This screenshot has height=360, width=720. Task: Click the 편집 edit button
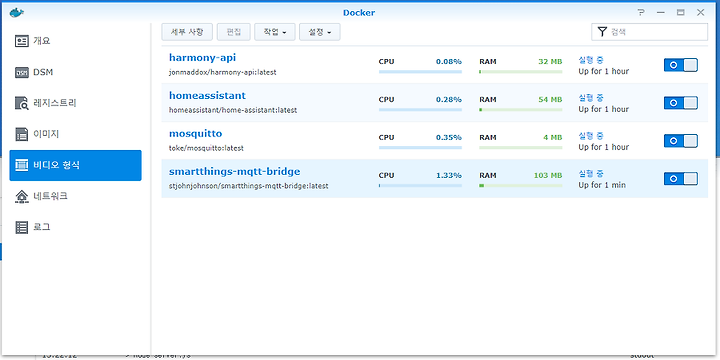point(233,32)
